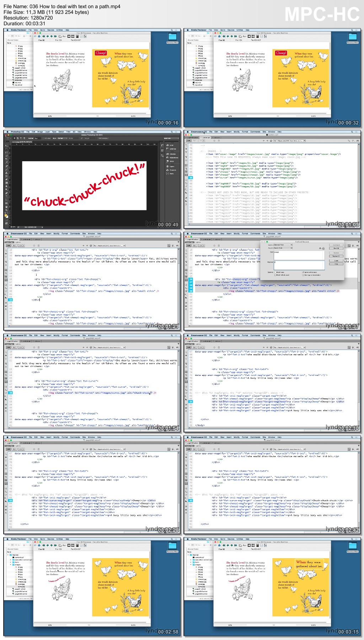
Task: Select the Rectangular Marquee tool in Photoshop toolbar
Action: [x=6, y=149]
